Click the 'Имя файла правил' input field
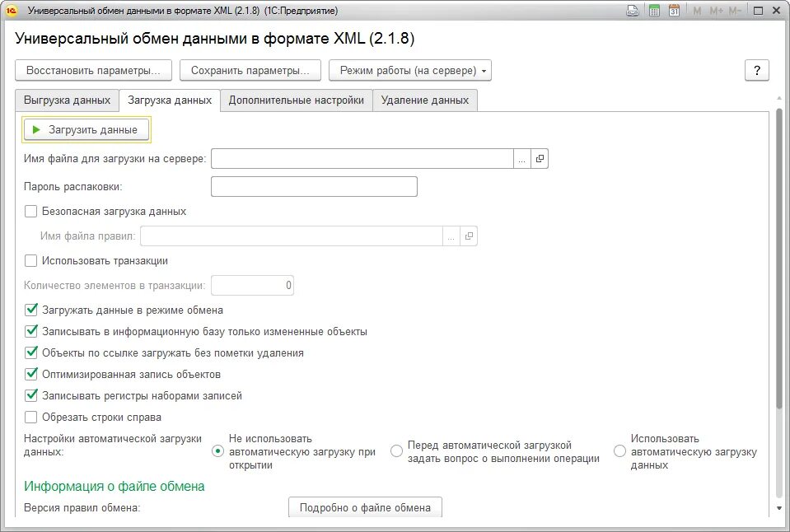The width and height of the screenshot is (790, 532). (x=292, y=236)
